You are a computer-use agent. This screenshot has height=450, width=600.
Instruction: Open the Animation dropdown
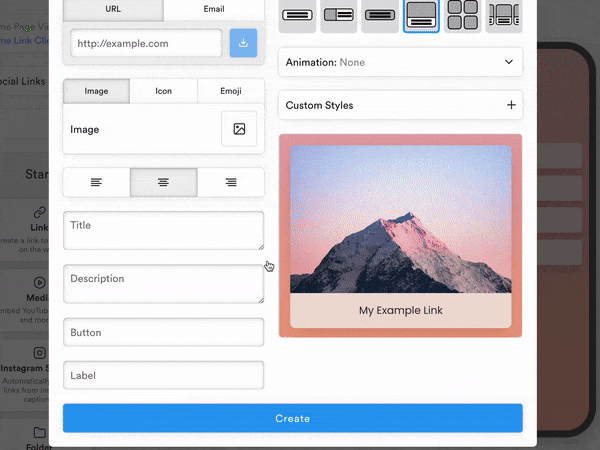coord(400,62)
